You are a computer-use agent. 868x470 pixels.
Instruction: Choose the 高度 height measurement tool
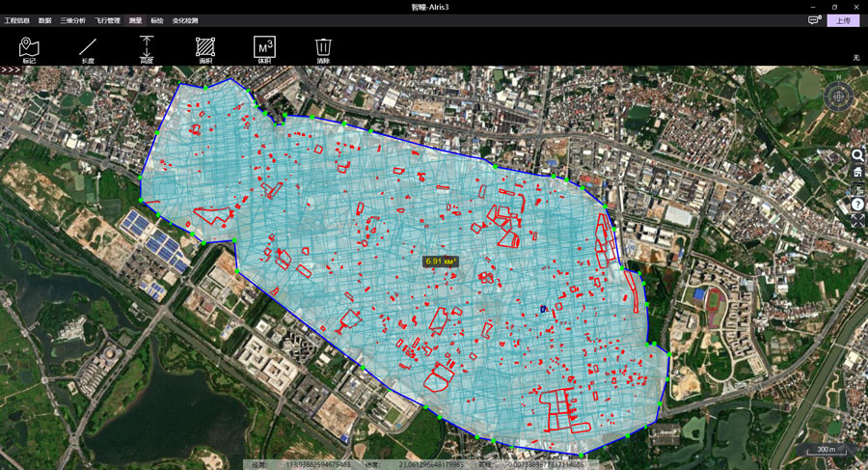(147, 49)
